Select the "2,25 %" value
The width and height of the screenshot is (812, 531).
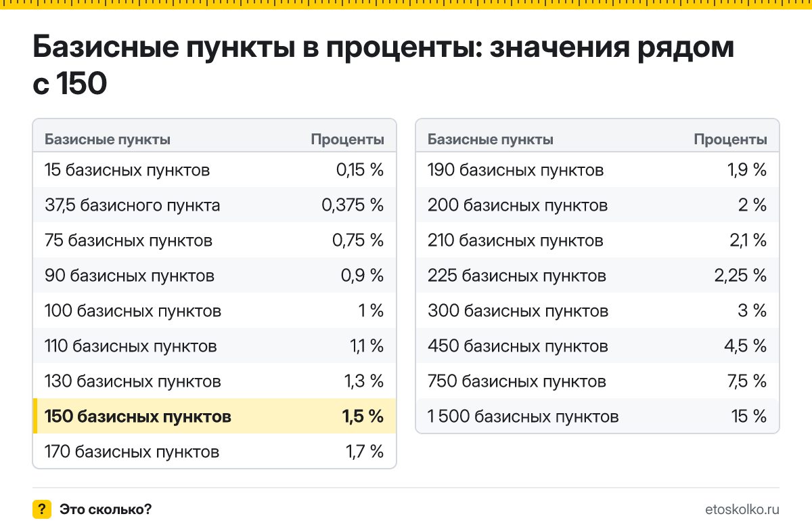click(741, 276)
